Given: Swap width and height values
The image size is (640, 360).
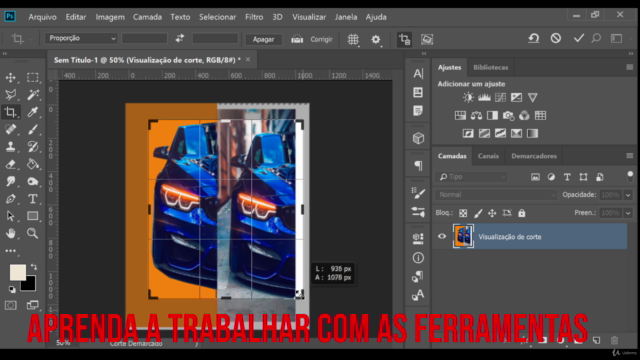Looking at the screenshot, I should 180,38.
